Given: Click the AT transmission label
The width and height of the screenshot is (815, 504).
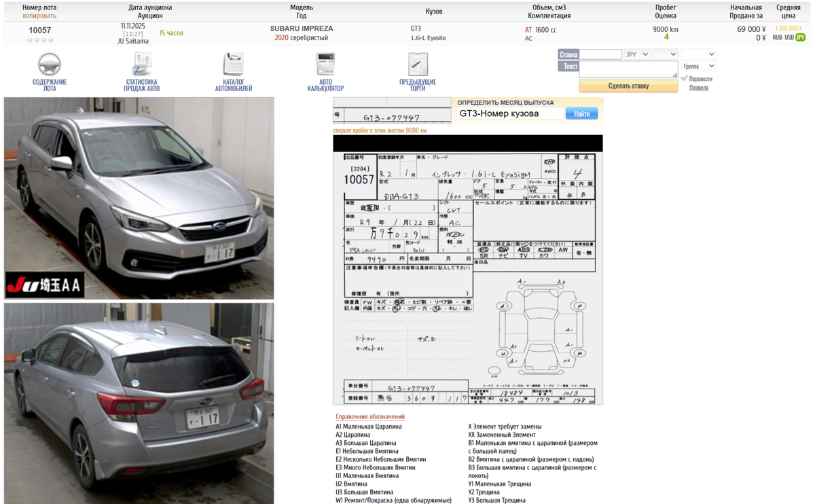Looking at the screenshot, I should click(528, 30).
